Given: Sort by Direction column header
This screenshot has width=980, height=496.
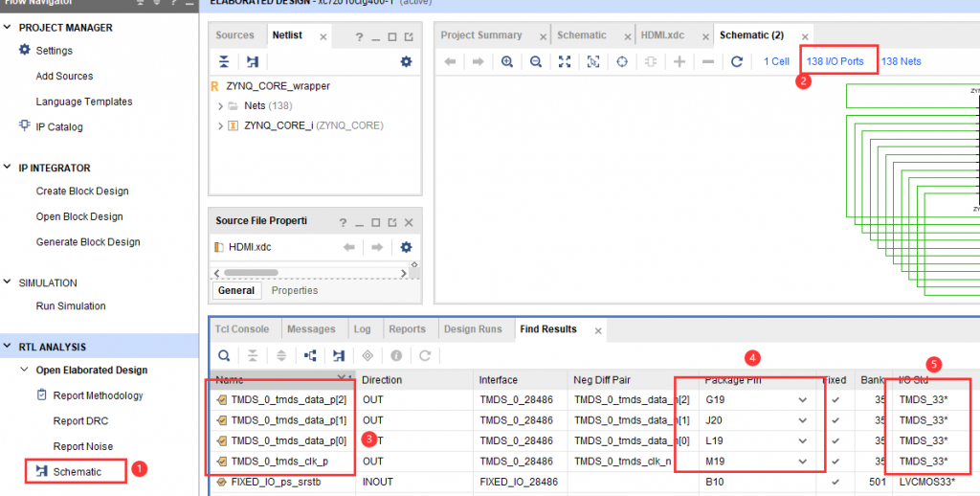Looking at the screenshot, I should tap(382, 380).
